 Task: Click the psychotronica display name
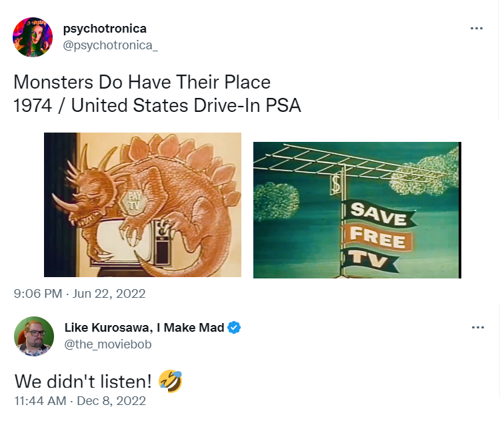click(x=105, y=29)
